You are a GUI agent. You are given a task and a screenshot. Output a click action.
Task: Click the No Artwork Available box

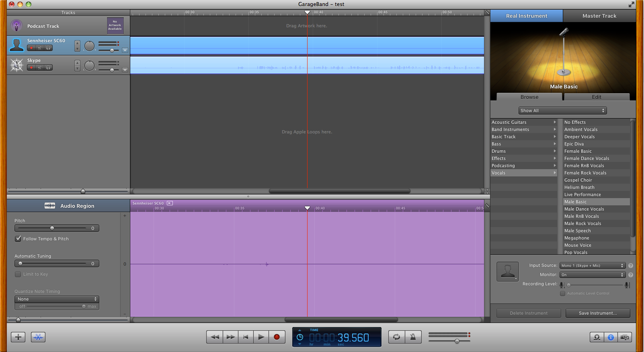115,25
